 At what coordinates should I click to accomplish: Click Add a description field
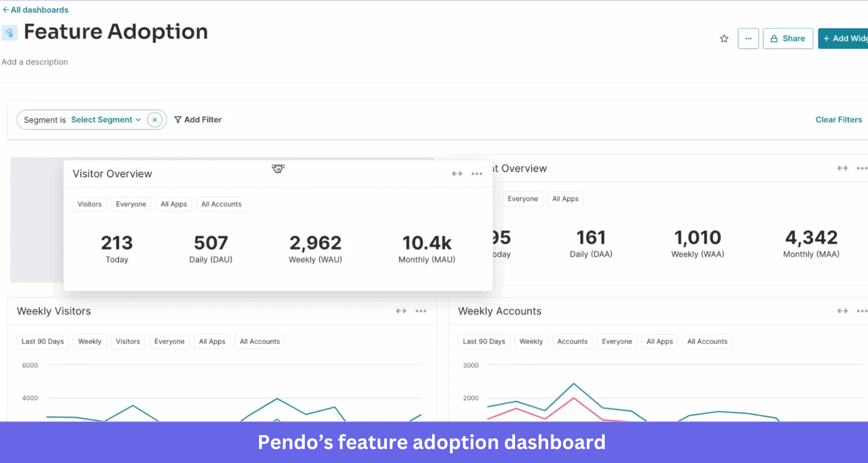coord(35,62)
